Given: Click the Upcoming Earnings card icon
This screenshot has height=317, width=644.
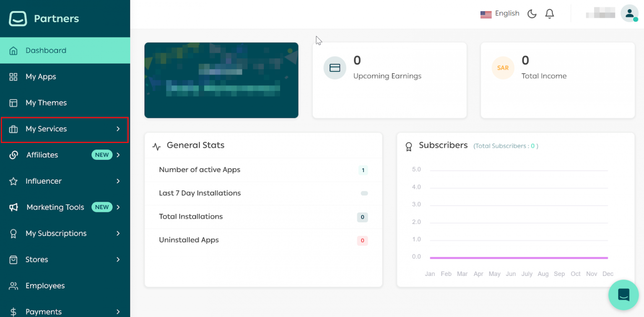Looking at the screenshot, I should point(335,68).
